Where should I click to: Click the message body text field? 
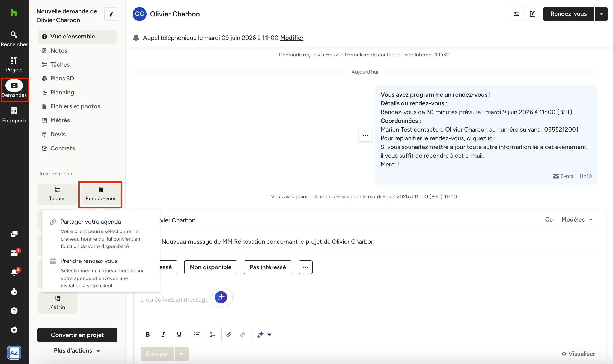[x=175, y=300]
